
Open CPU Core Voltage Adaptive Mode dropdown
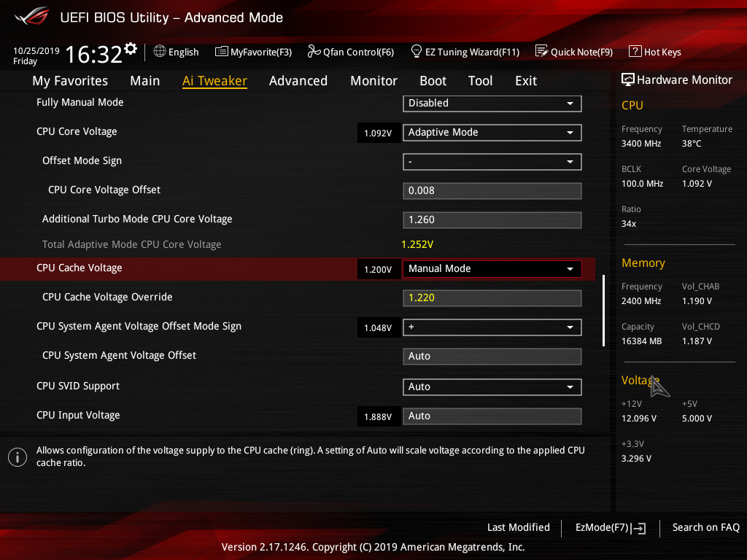coord(492,133)
